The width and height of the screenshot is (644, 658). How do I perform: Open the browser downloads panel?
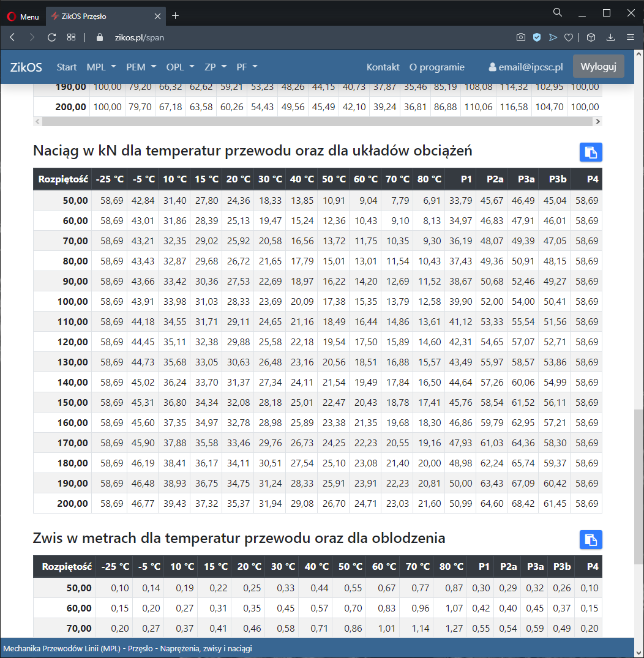tap(610, 37)
